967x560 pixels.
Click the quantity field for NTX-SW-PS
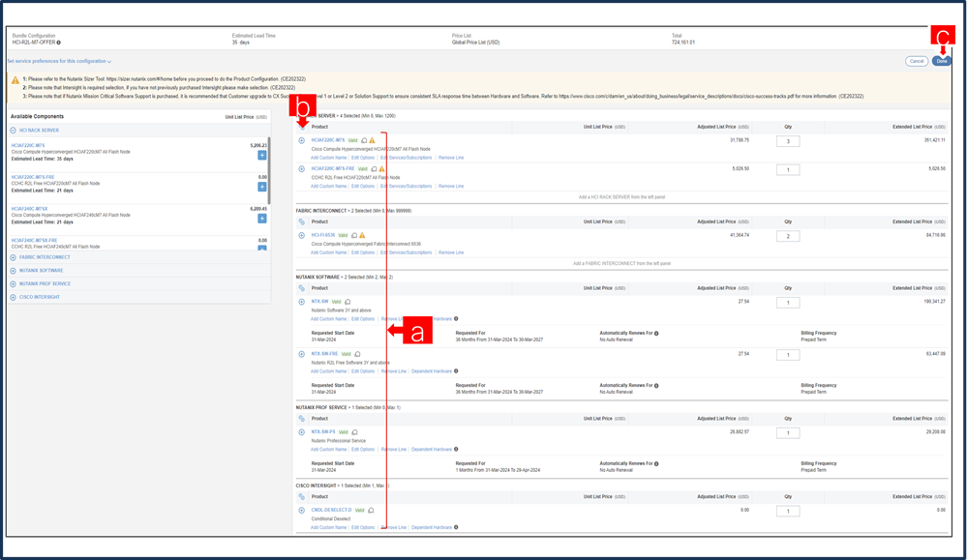click(788, 433)
